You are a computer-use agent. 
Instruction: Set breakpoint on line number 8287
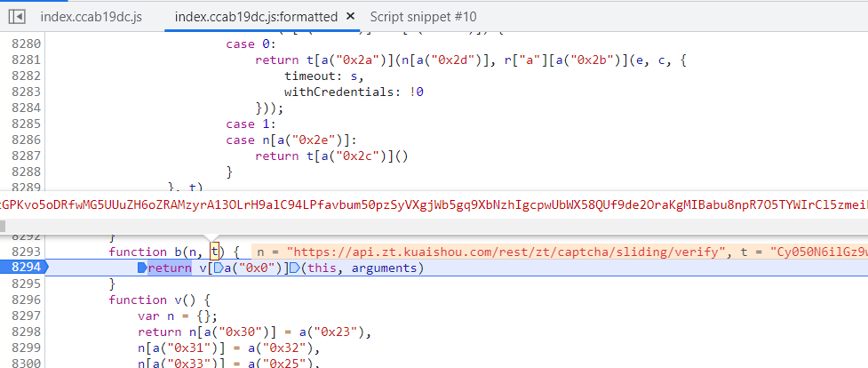[x=26, y=156]
